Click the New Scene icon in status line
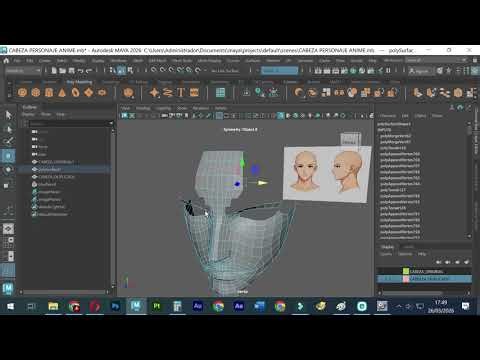This screenshot has height=360, width=480. [x=54, y=70]
